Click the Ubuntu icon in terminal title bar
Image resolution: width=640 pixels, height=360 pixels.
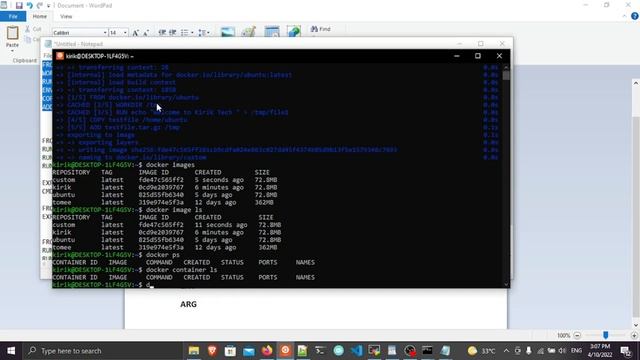60,56
